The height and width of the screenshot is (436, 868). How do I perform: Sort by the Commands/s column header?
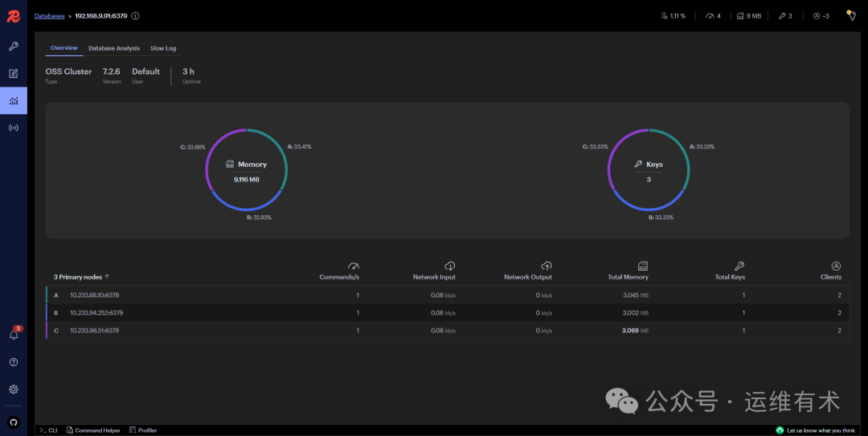339,277
